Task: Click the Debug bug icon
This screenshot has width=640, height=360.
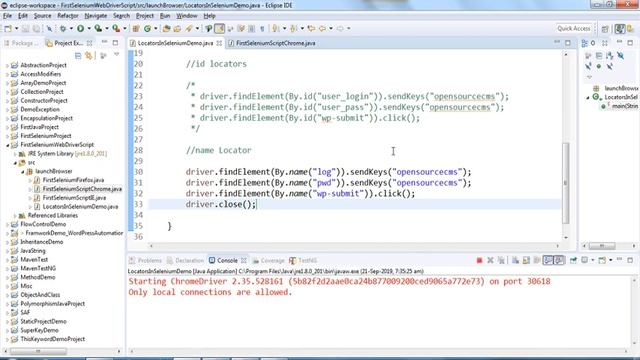Action: coord(63,29)
